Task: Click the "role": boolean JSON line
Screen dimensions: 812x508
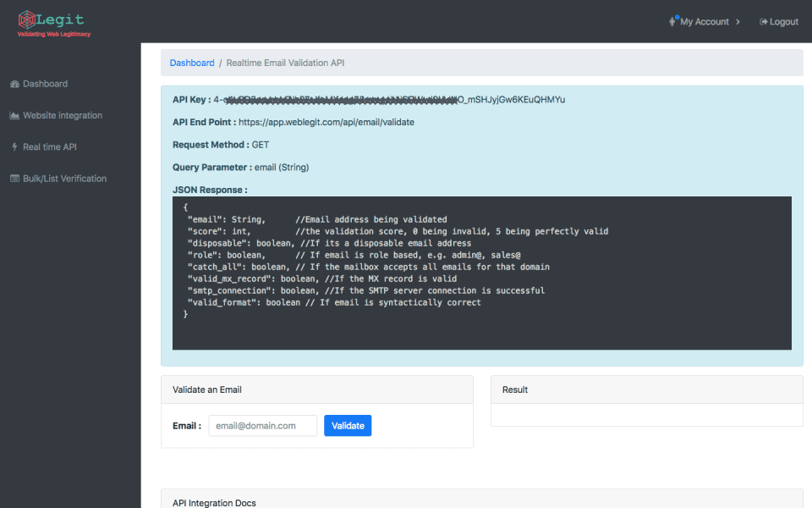Action: click(354, 255)
